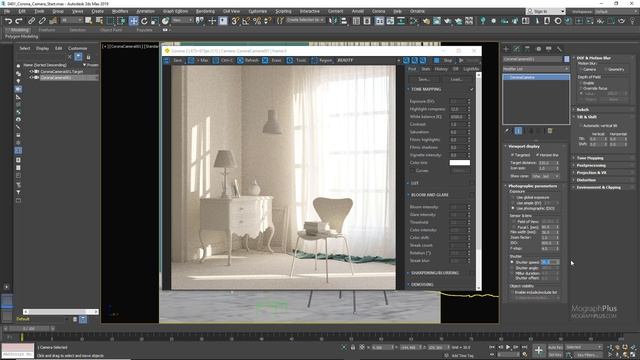Image resolution: width=640 pixels, height=360 pixels.
Task: Toggle the Horizon line checkbox
Action: 537,155
